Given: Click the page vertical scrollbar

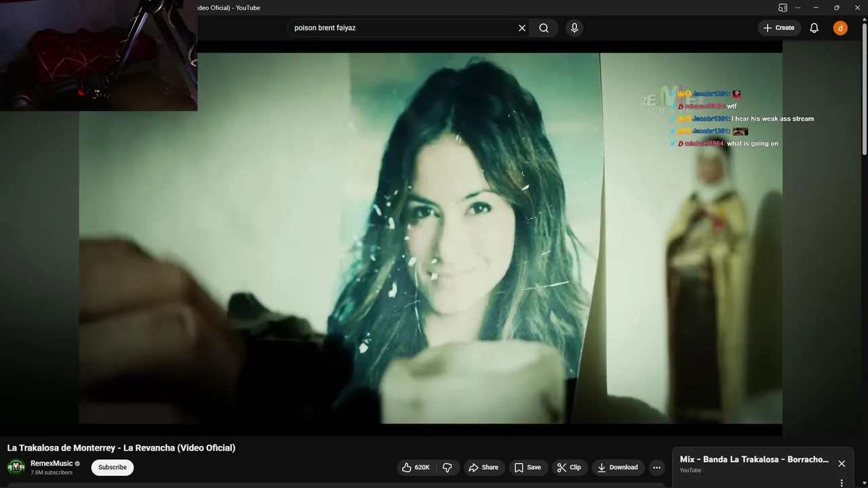Looking at the screenshot, I should (864, 88).
